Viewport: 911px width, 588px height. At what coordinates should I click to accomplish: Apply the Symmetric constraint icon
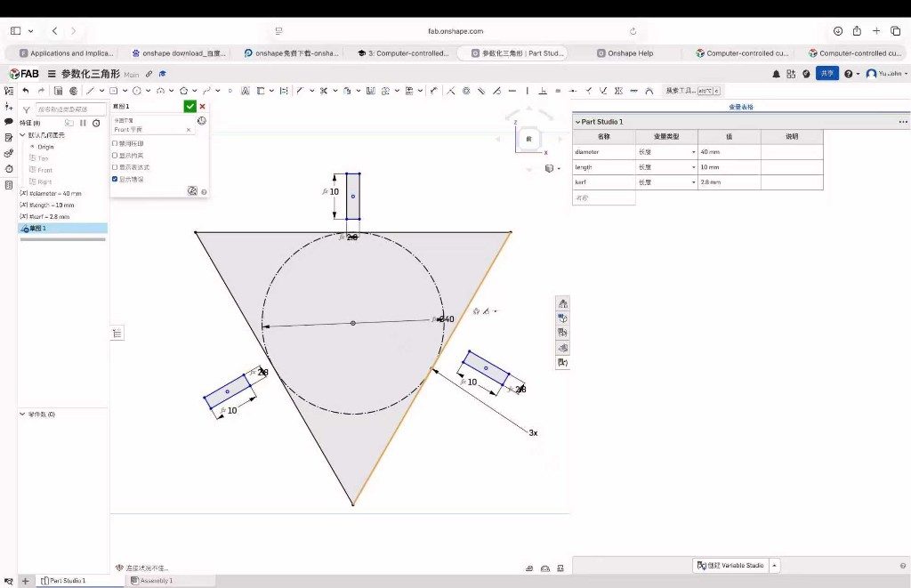click(618, 91)
